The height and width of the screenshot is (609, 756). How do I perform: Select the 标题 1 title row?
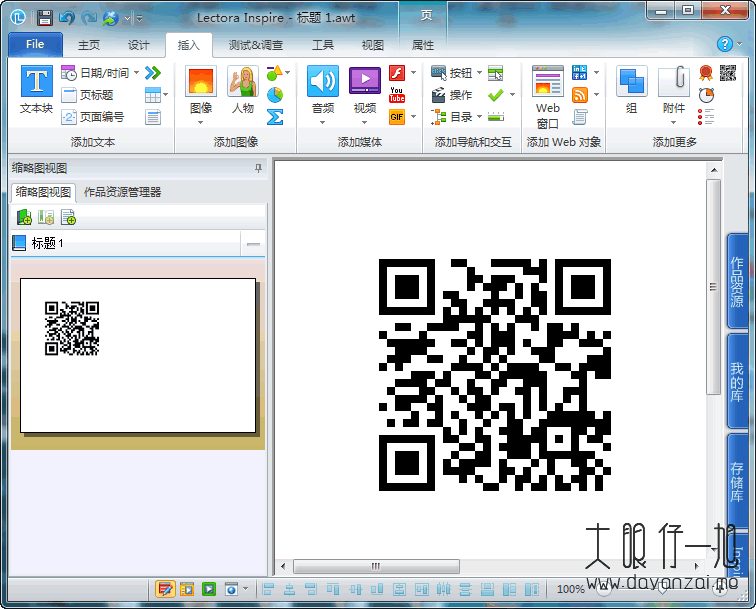125,244
